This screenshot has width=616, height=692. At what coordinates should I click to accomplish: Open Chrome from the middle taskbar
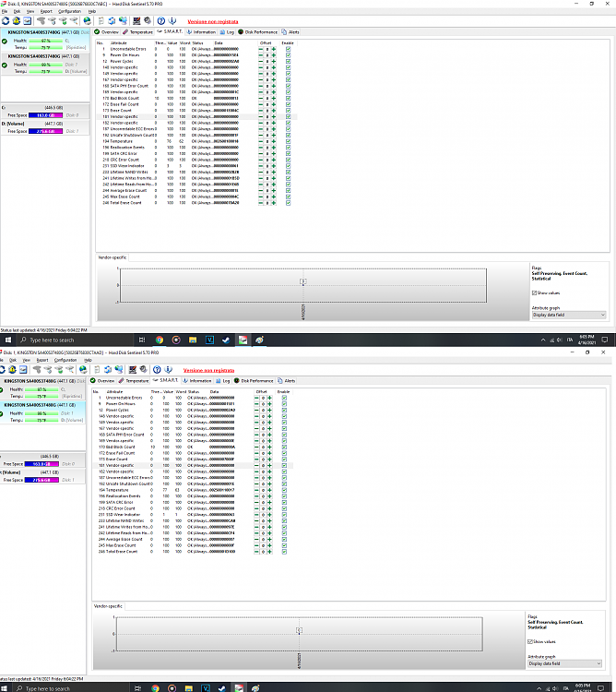[x=160, y=340]
